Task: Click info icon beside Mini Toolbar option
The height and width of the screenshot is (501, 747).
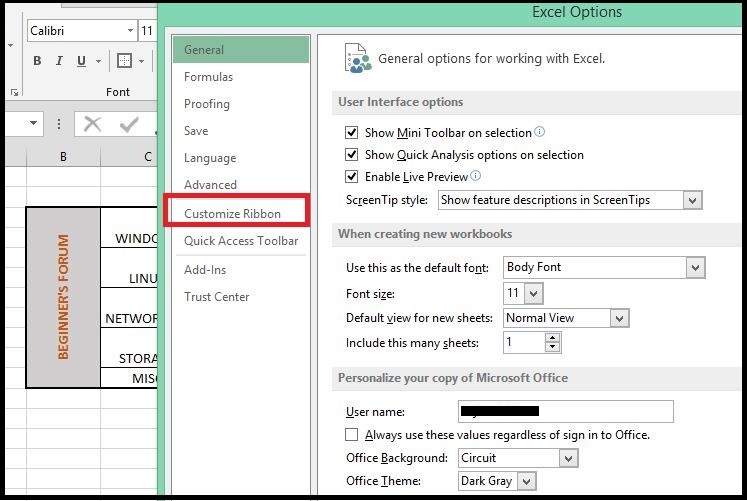Action: pyautogui.click(x=539, y=131)
